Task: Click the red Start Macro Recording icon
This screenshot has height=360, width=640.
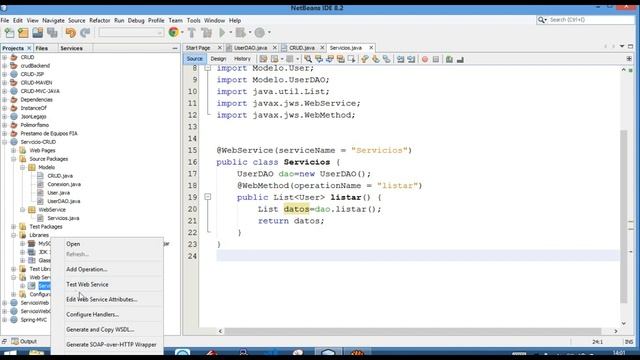Action: [x=425, y=60]
